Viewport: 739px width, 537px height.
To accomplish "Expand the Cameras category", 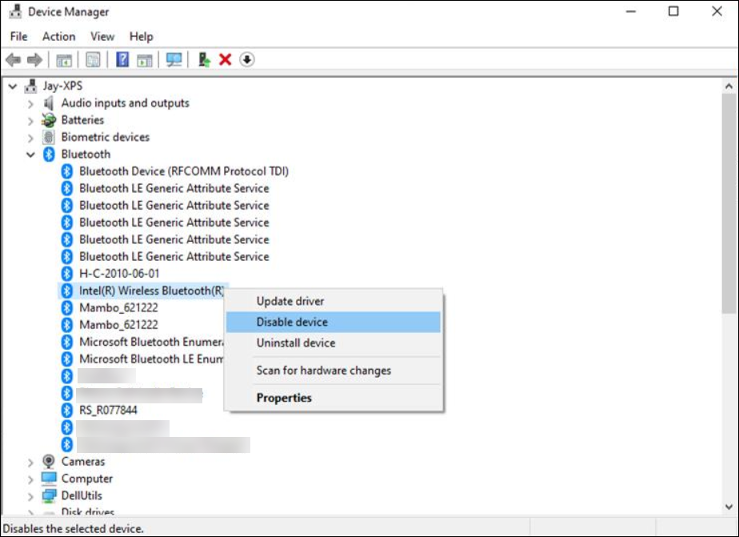I will pyautogui.click(x=30, y=462).
